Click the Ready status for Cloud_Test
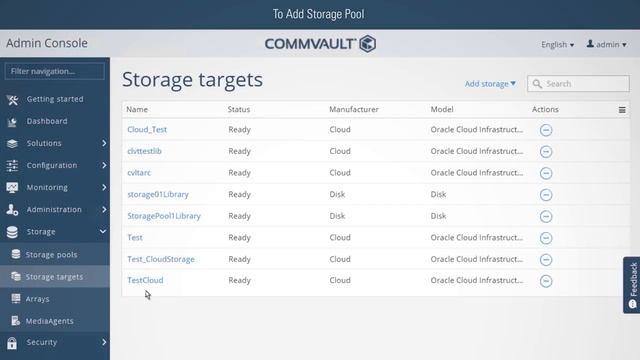The height and width of the screenshot is (360, 640). pos(239,129)
